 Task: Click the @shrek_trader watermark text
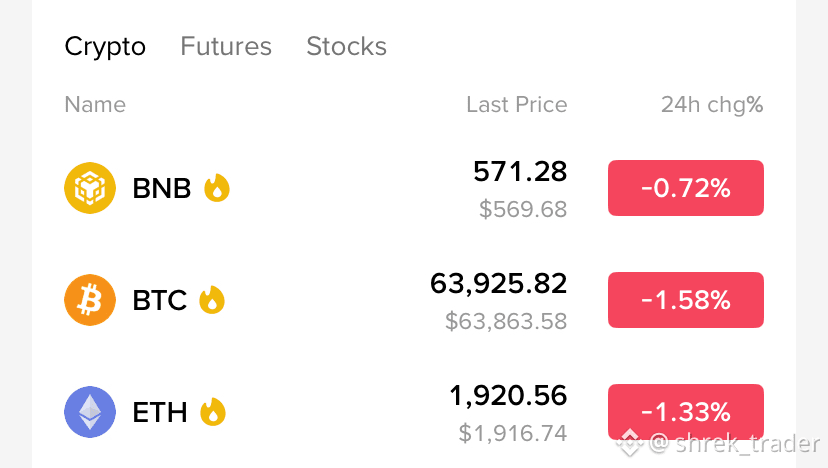pos(735,443)
